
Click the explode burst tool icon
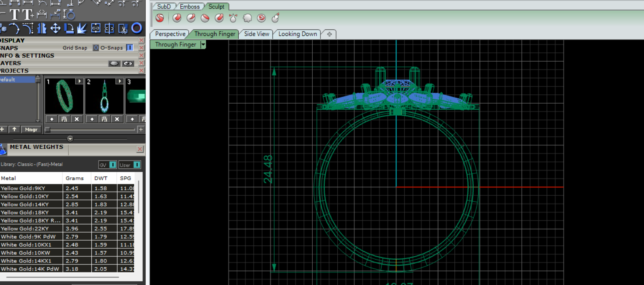(x=82, y=28)
